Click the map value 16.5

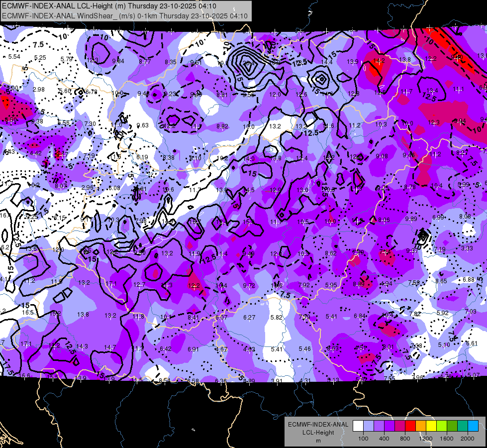(x=28, y=312)
